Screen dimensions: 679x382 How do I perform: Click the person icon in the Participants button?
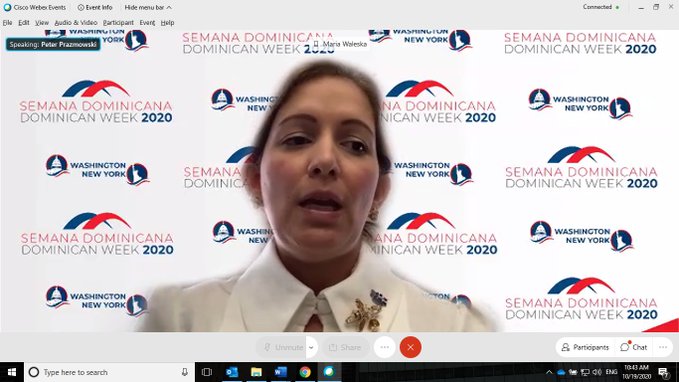click(565, 347)
